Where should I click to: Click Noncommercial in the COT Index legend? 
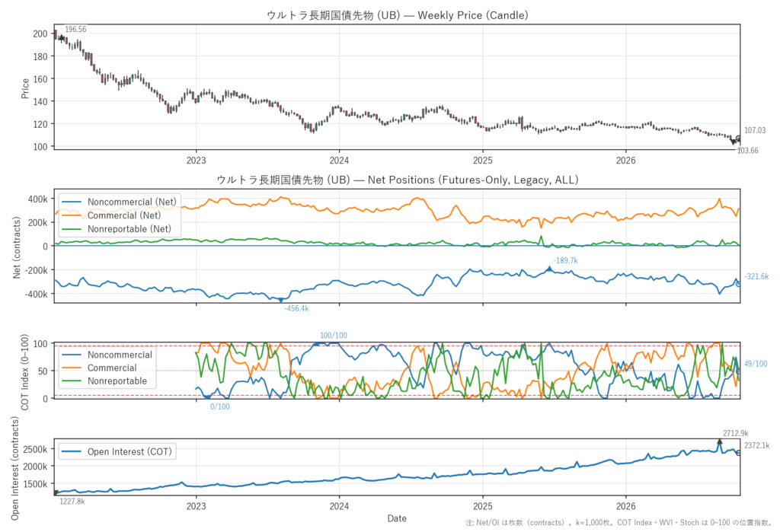click(x=120, y=355)
